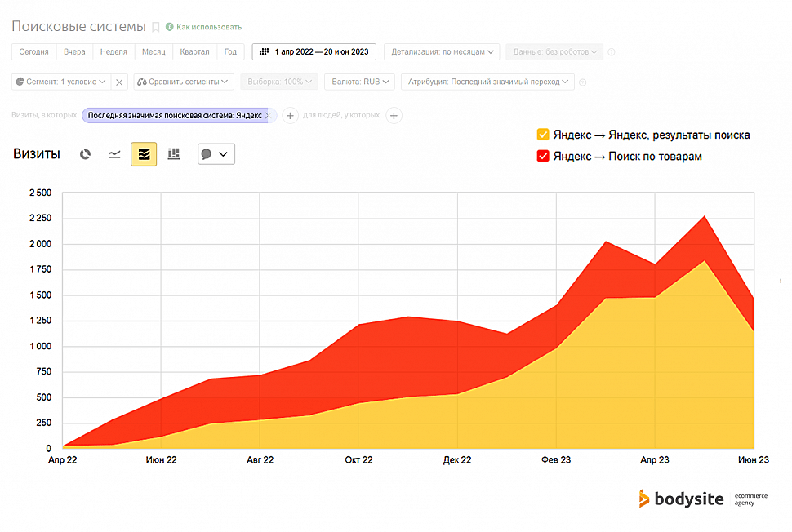This screenshot has height=532, width=792.
Task: Add a visit condition with the plus button
Action: point(290,116)
